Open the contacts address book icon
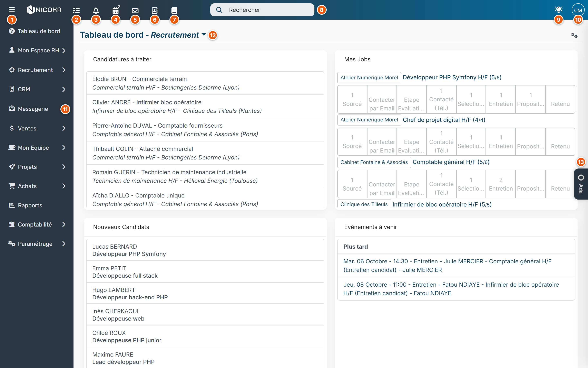 pos(155,10)
